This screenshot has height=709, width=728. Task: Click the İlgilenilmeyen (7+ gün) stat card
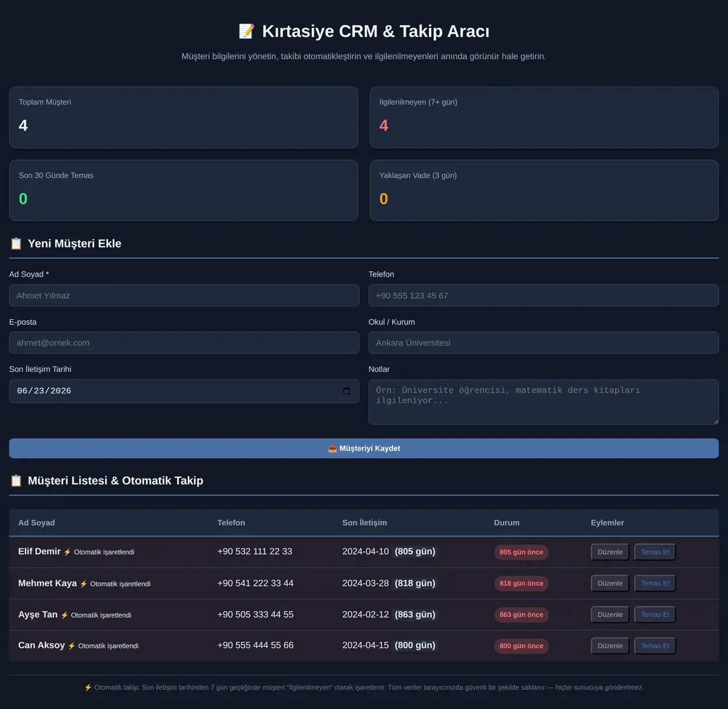[x=544, y=118]
